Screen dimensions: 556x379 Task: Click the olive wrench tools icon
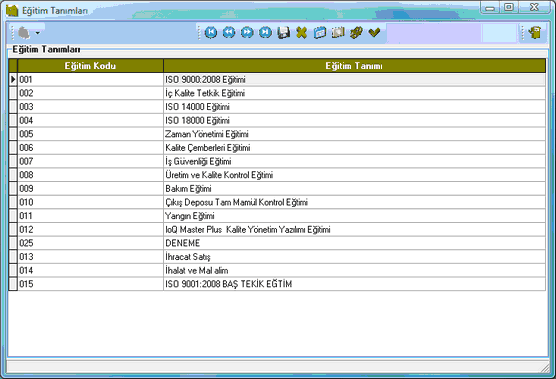pos(356,33)
